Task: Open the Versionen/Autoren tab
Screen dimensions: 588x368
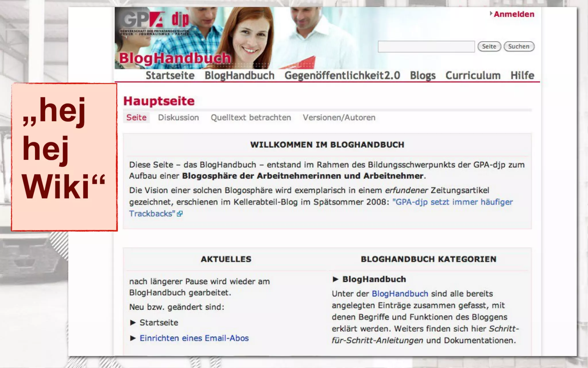Action: [339, 118]
